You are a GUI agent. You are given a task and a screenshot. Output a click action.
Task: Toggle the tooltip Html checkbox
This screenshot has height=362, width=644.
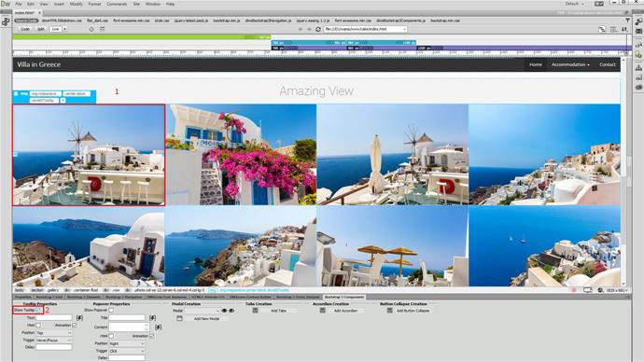(x=38, y=325)
